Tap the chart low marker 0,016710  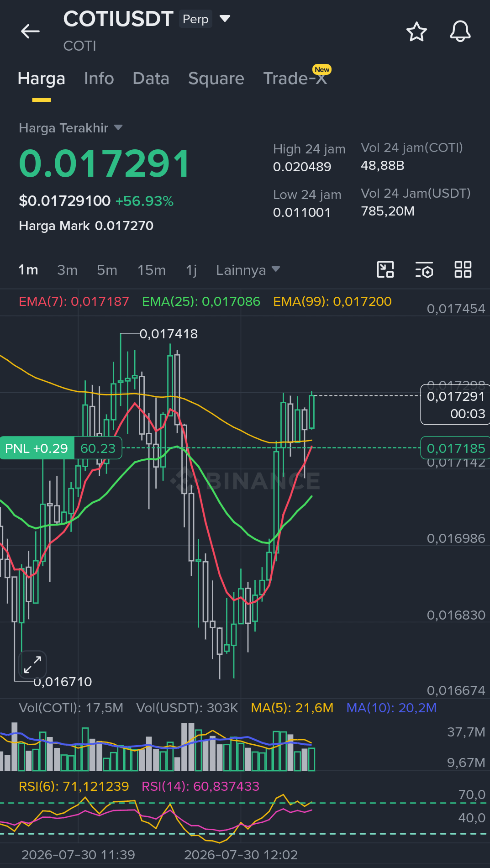tap(63, 682)
